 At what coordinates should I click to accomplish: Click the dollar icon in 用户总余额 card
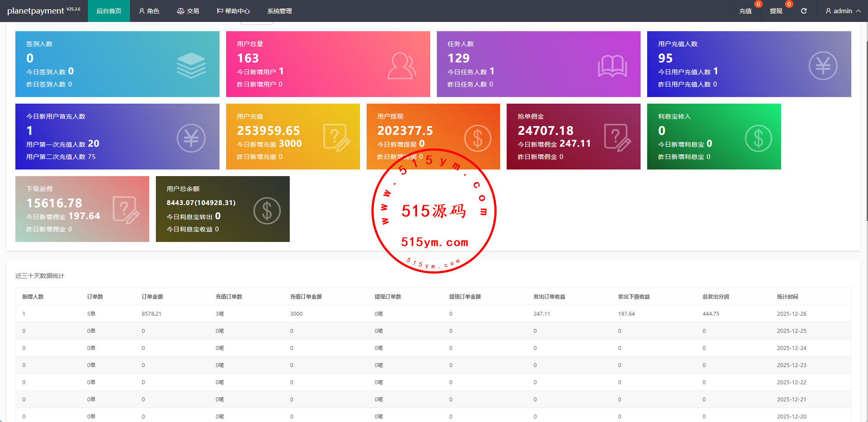coord(267,211)
